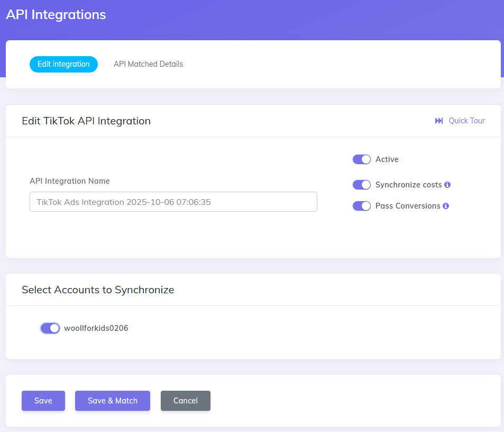Open the Quick Tour
Image resolution: width=504 pixels, height=432 pixels.
coord(466,121)
